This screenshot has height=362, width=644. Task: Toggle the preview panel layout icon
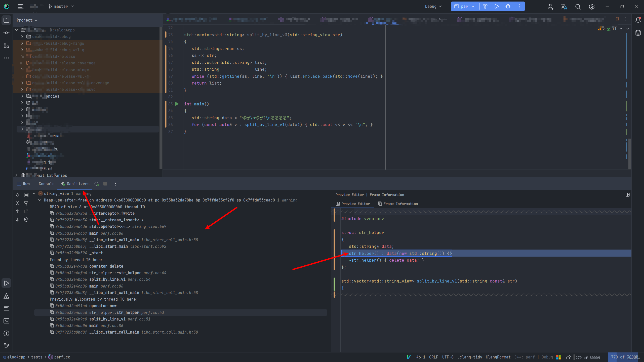point(627,195)
